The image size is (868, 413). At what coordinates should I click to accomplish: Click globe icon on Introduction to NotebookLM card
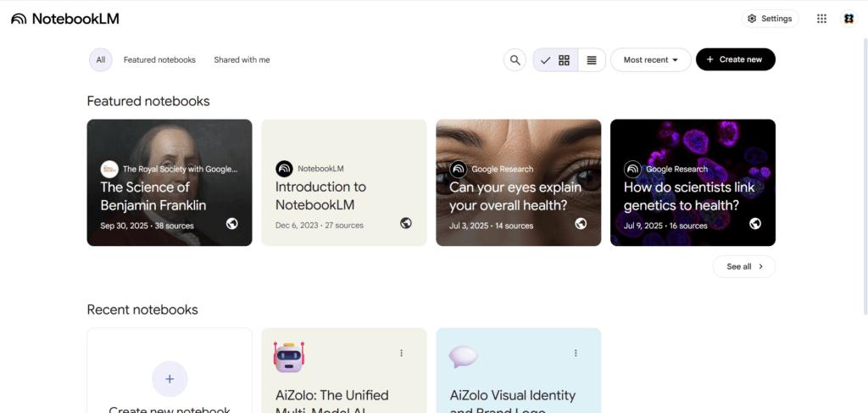406,223
